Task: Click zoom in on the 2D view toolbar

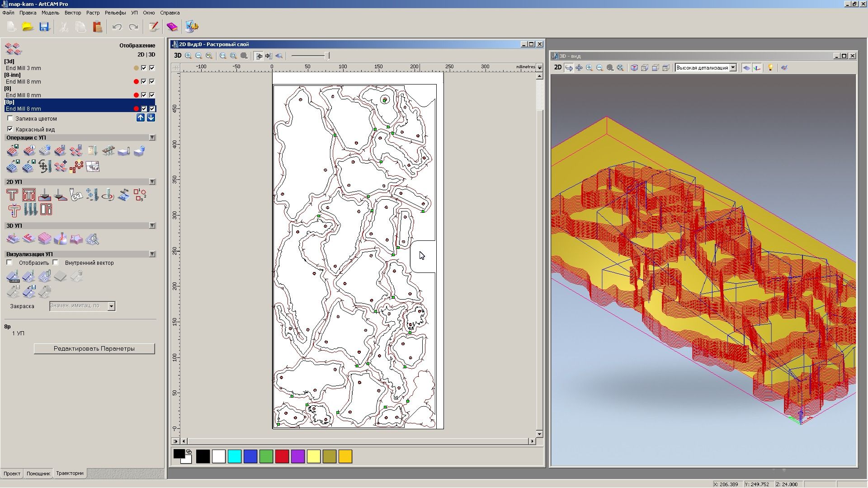Action: 188,56
